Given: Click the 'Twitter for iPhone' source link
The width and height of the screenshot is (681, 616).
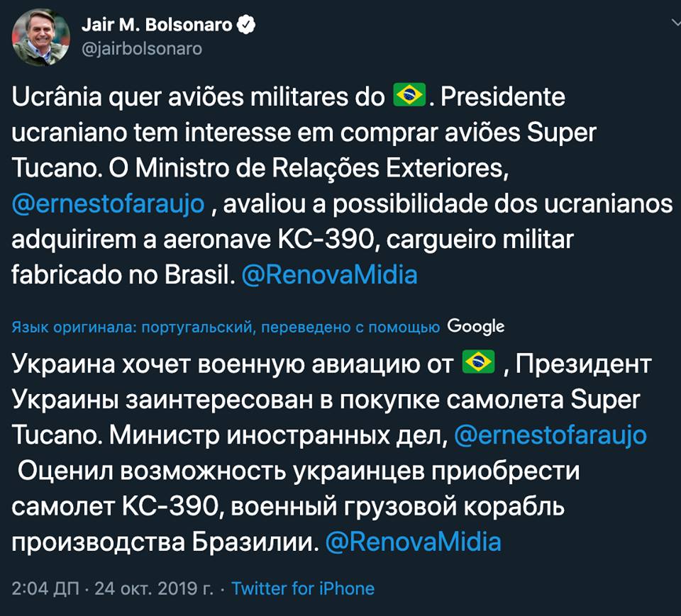Looking at the screenshot, I should click(303, 588).
